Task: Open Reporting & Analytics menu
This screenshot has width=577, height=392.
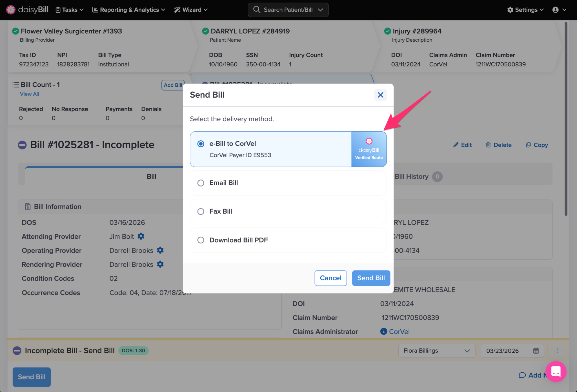Action: point(129,10)
